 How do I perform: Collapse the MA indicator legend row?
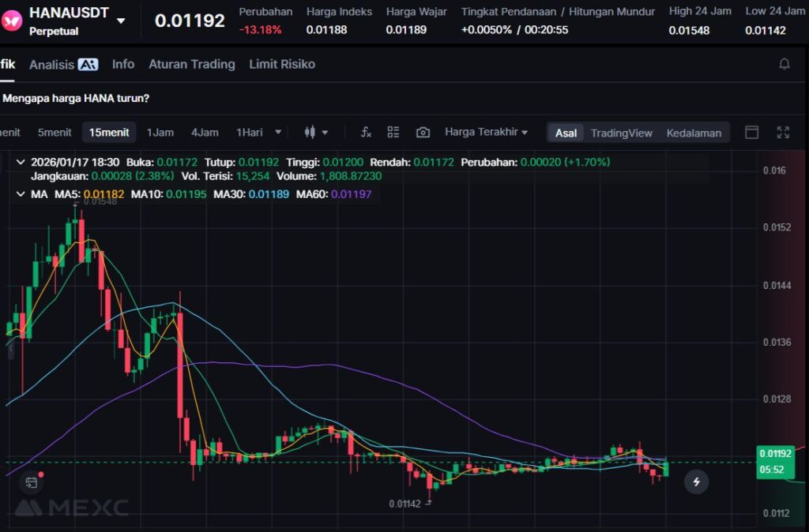coord(21,193)
